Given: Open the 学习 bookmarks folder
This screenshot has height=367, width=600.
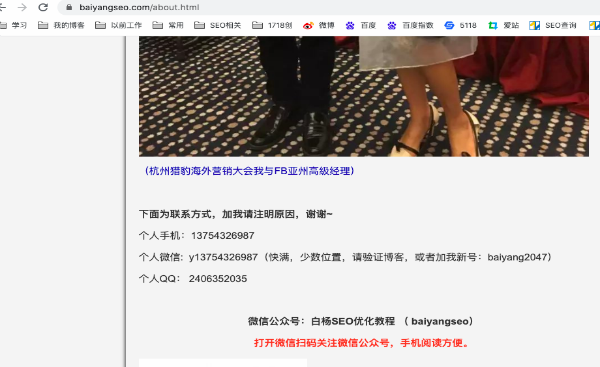Looking at the screenshot, I should (x=14, y=25).
